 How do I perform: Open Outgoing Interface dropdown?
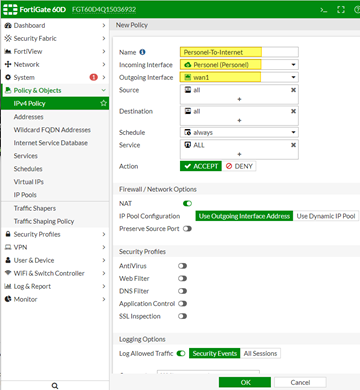coord(293,77)
